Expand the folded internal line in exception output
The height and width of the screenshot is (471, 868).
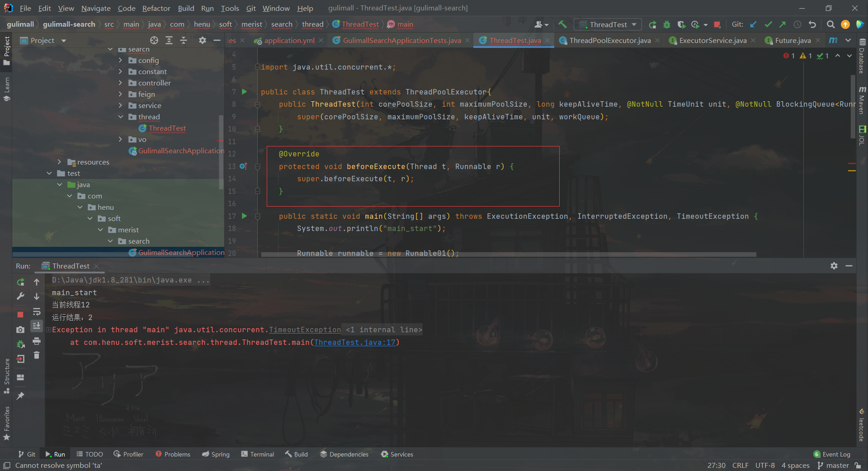[48, 330]
